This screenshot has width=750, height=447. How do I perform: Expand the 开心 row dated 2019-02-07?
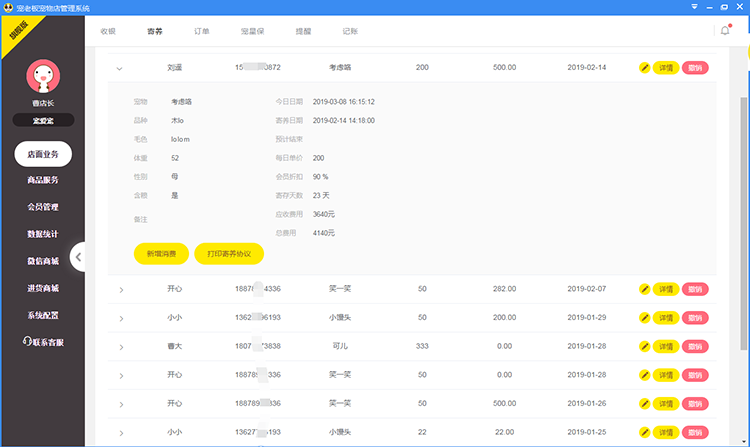[x=120, y=290]
